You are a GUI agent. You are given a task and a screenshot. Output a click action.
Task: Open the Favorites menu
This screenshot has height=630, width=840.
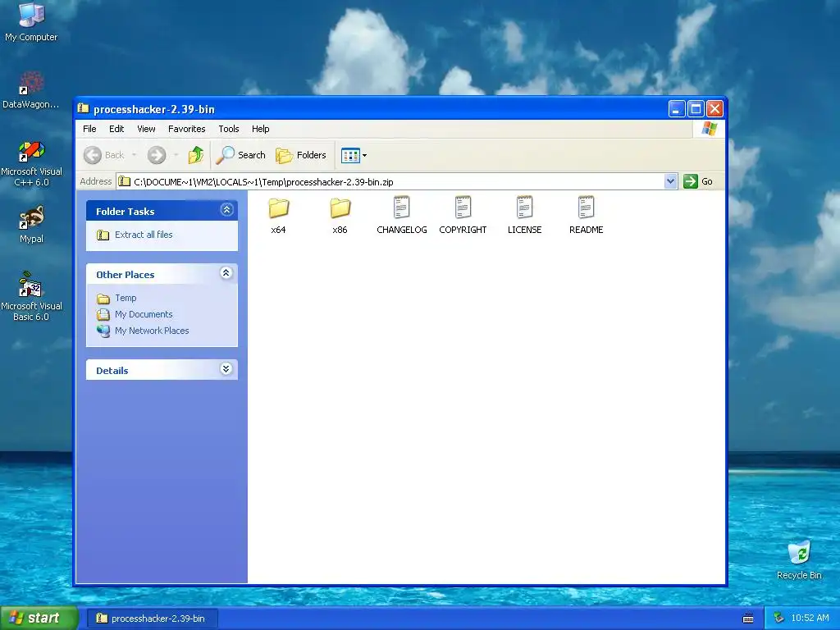point(186,129)
